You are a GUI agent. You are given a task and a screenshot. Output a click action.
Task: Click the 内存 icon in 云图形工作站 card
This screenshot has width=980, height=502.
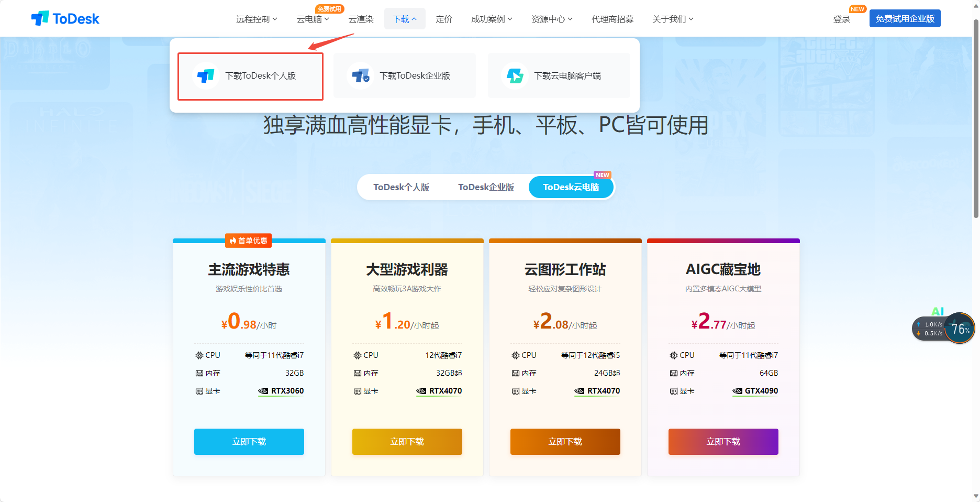(x=515, y=373)
